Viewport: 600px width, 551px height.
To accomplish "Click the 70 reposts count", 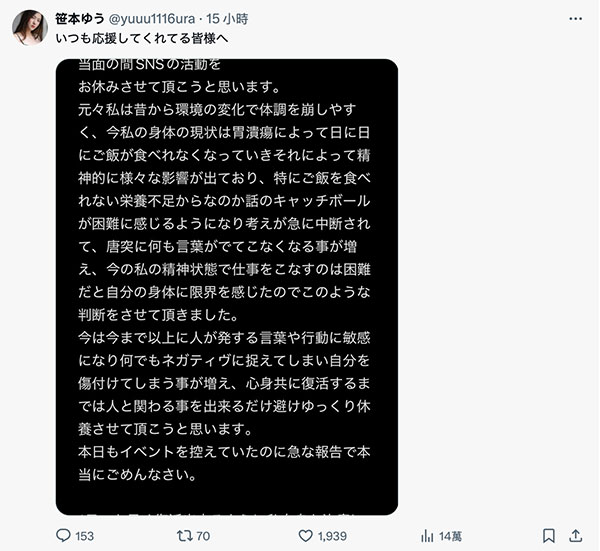I will [x=201, y=536].
